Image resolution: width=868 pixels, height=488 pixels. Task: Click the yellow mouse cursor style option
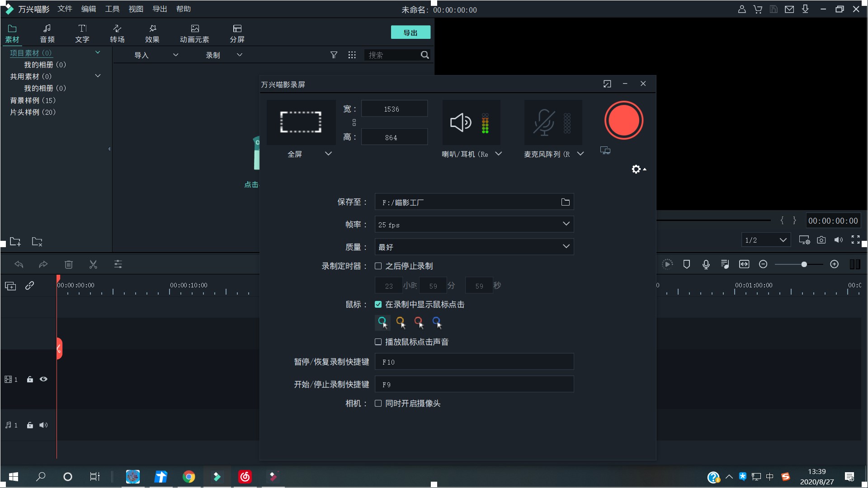(x=401, y=321)
